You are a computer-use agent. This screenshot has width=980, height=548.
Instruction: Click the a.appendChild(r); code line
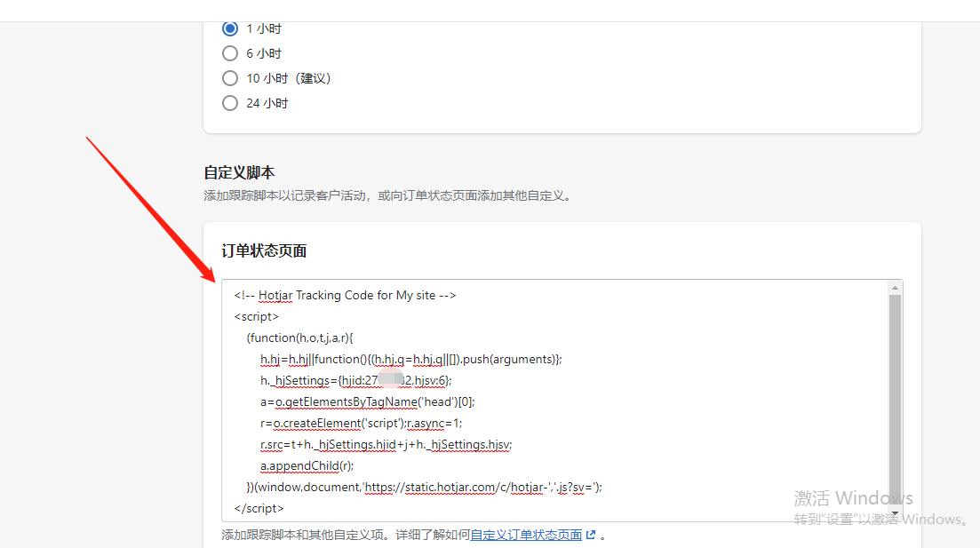307,465
